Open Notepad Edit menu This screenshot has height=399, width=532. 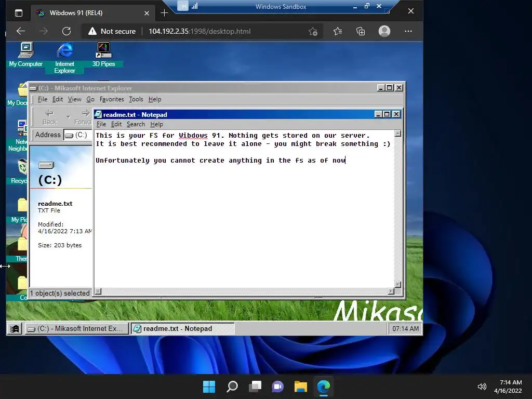point(116,124)
